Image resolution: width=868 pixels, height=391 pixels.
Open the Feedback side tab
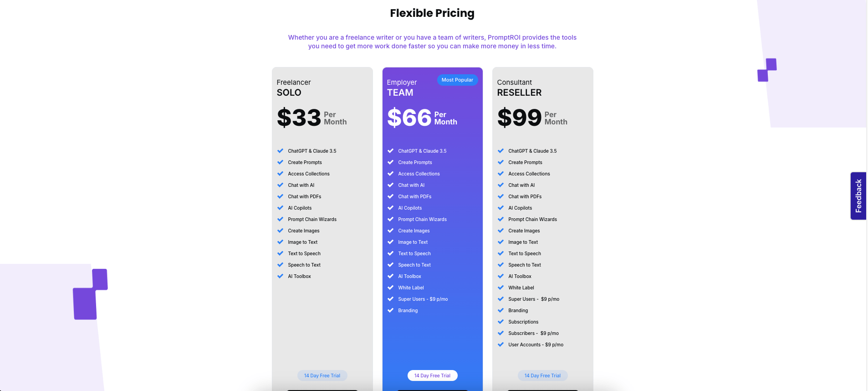(x=858, y=196)
